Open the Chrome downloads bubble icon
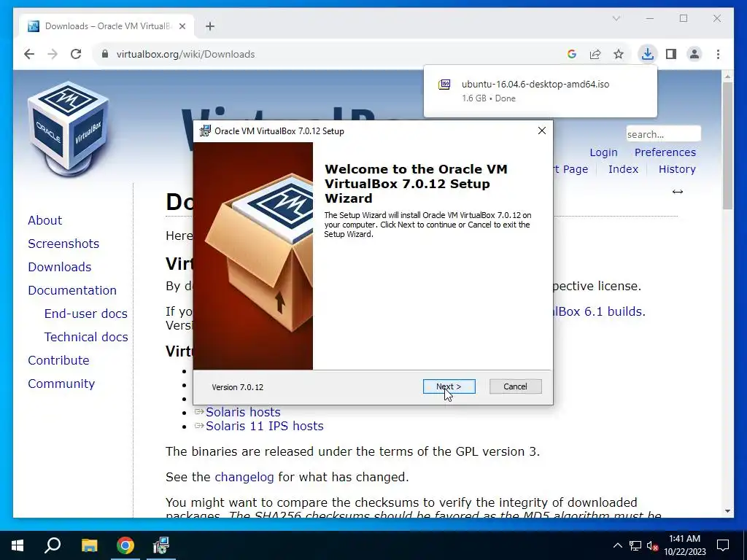Screen dimensions: 747x560 coord(648,54)
